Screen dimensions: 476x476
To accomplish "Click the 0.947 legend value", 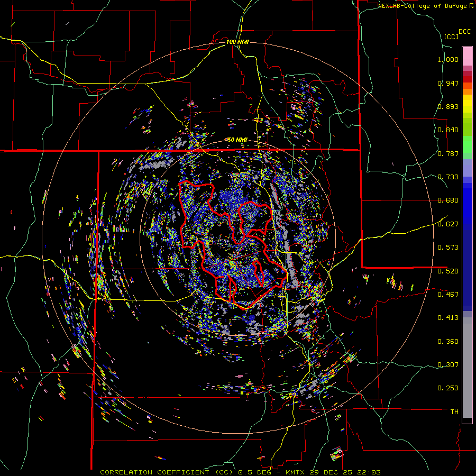I will tap(448, 83).
